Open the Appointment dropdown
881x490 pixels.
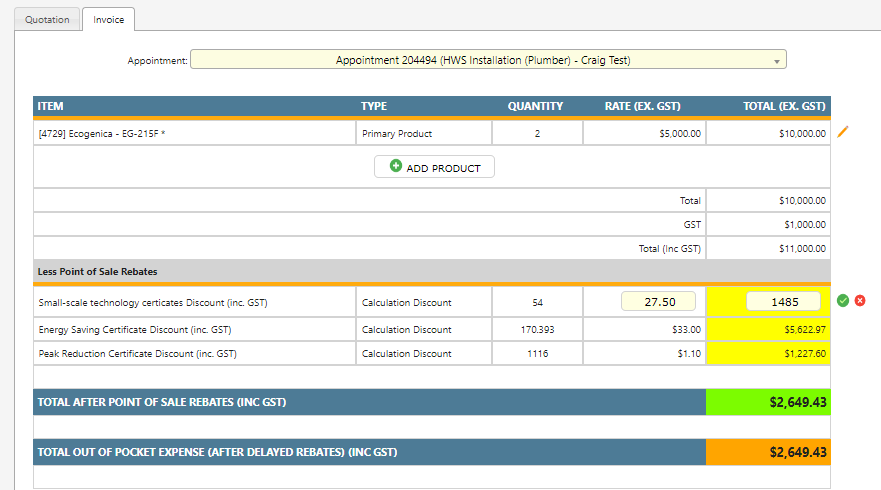coord(488,60)
